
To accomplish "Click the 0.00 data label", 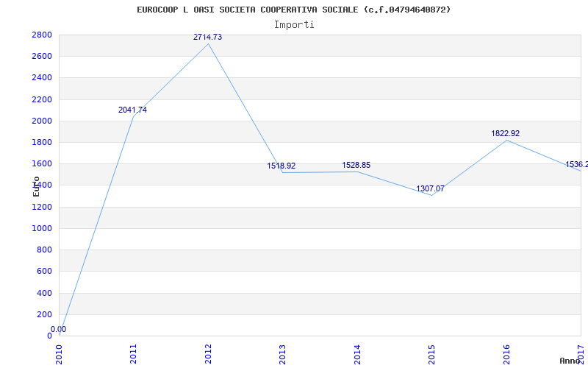I will (x=59, y=329).
